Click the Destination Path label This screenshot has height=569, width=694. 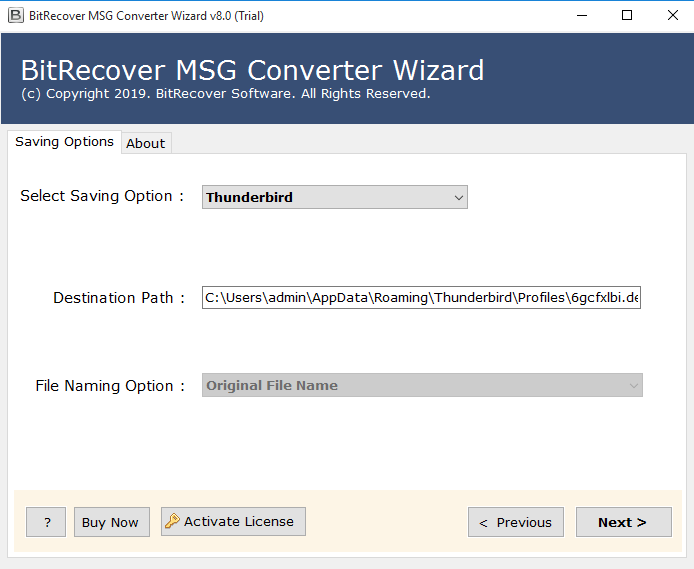point(119,298)
